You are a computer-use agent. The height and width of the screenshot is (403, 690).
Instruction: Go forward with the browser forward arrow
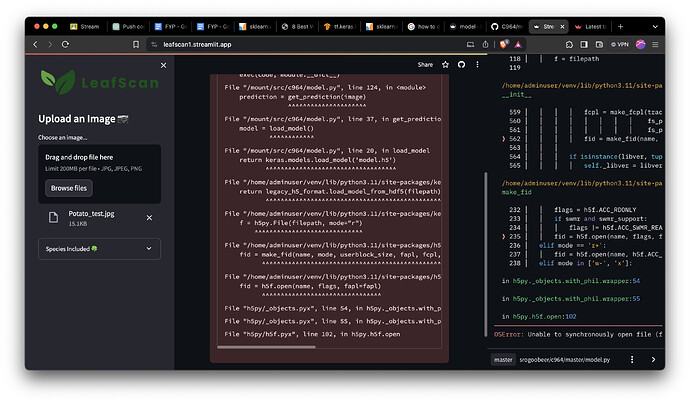(x=50, y=44)
